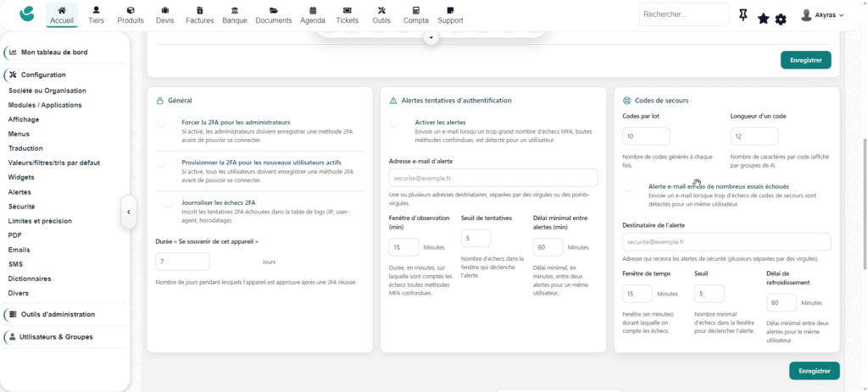Open the Banque building icon
The height and width of the screenshot is (392, 868).
coord(235,10)
